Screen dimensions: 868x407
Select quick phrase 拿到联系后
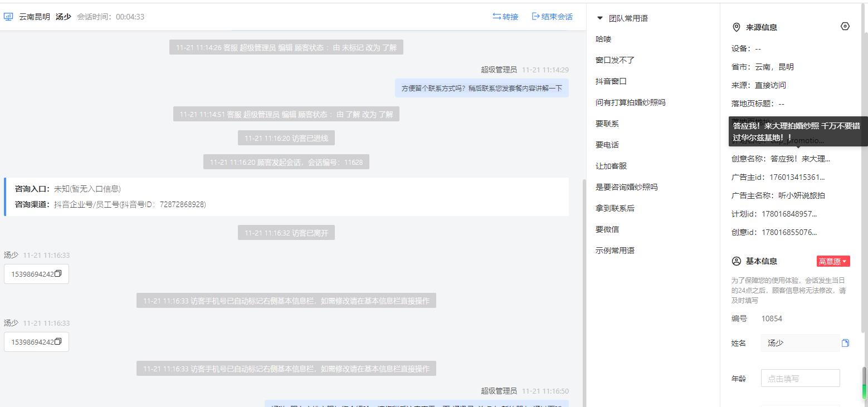[615, 208]
